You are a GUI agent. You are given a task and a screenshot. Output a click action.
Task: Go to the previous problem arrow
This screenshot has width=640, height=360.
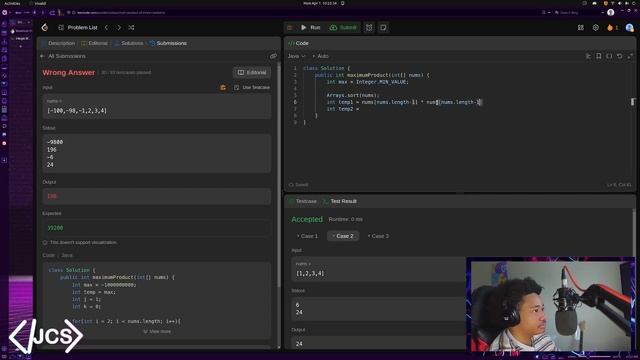point(107,27)
